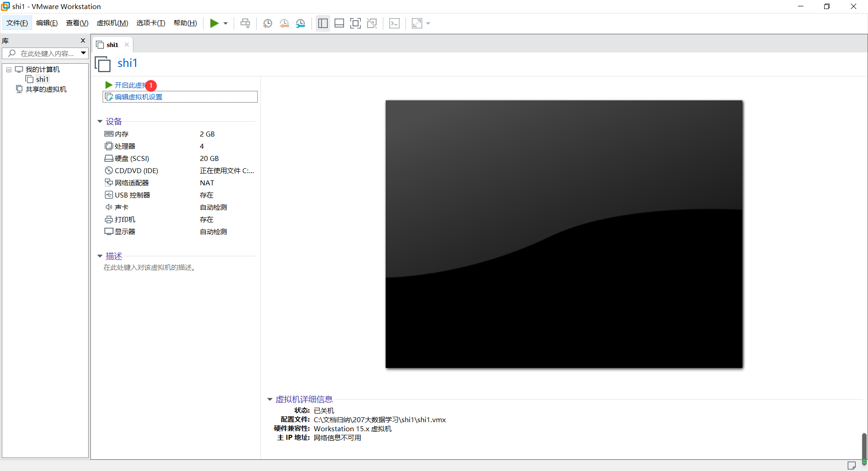
Task: Open the snapshot manager icon
Action: pos(301,24)
